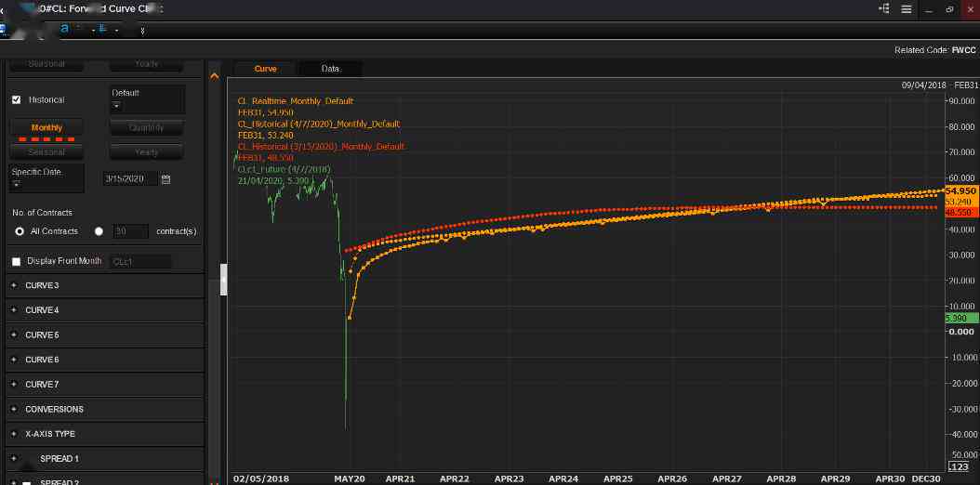The image size is (980, 485).
Task: Click the DEC30 x-axis label
Action: click(x=926, y=478)
